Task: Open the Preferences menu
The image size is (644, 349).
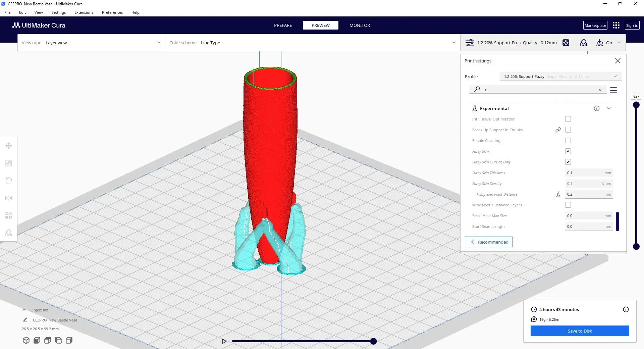Action: [112, 12]
